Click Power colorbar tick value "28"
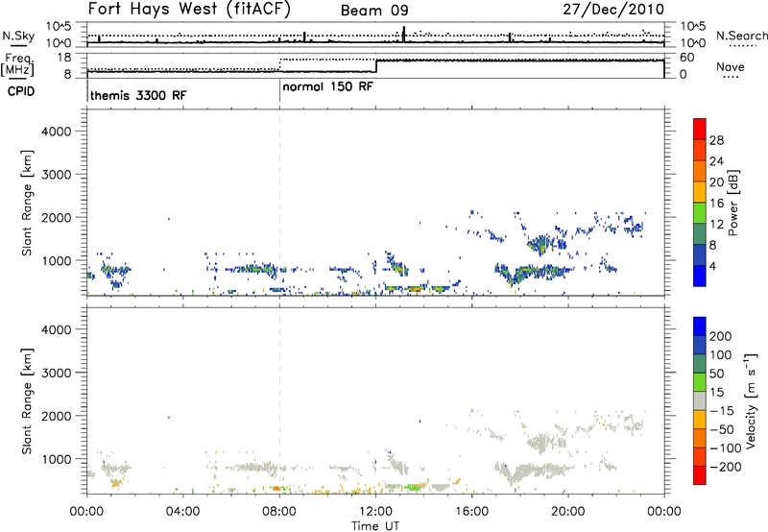The height and width of the screenshot is (532, 768). tap(716, 140)
